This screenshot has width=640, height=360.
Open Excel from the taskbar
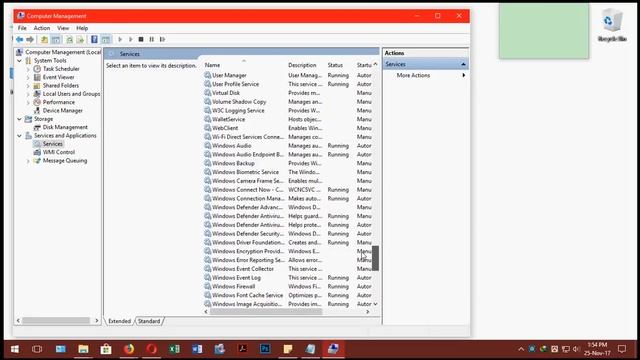pos(174,349)
